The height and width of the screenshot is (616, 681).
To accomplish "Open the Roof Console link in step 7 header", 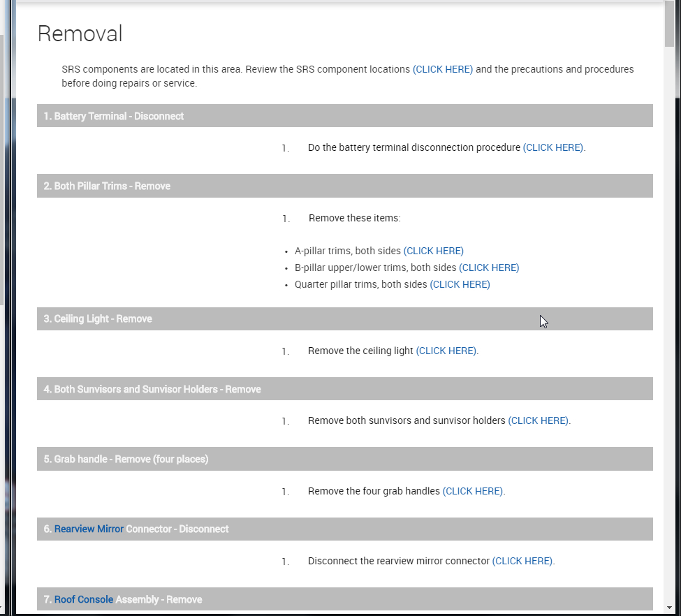I will (x=83, y=599).
